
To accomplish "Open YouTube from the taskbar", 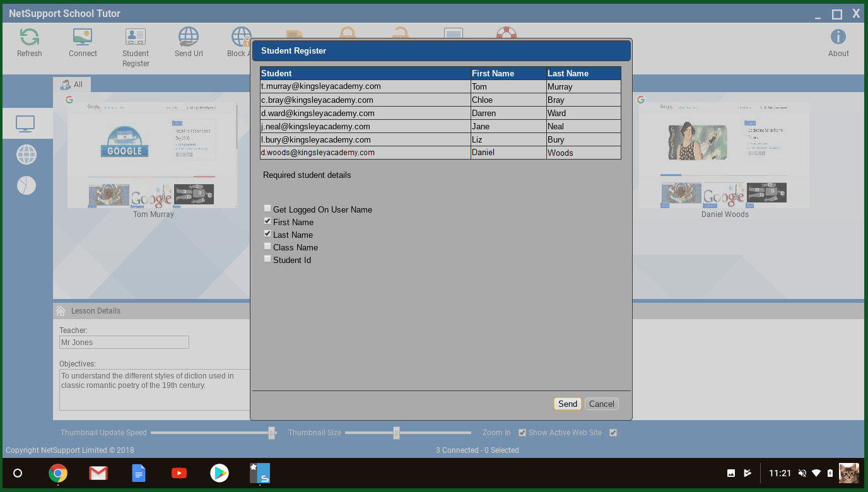I will click(179, 473).
